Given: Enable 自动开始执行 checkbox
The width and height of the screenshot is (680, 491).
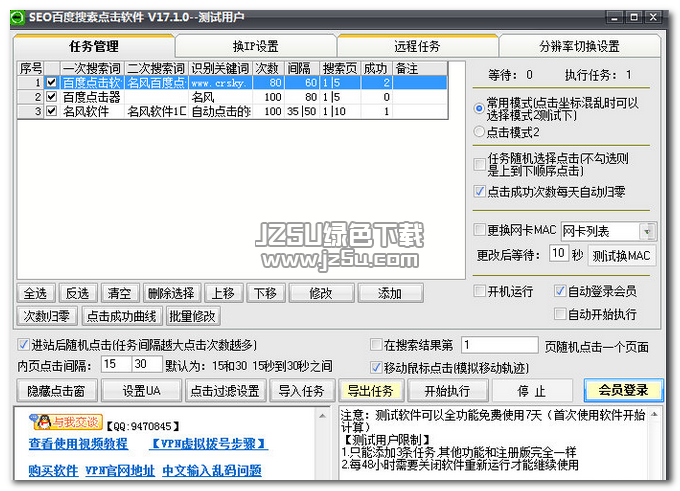Looking at the screenshot, I should 560,313.
